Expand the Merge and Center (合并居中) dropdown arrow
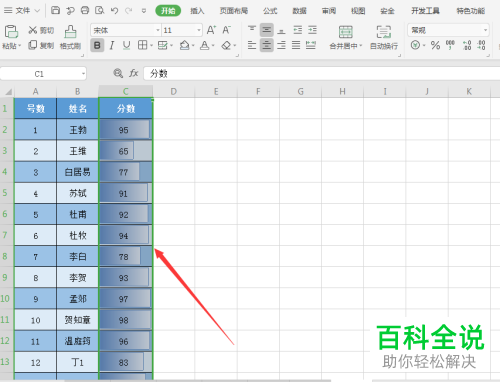 360,46
